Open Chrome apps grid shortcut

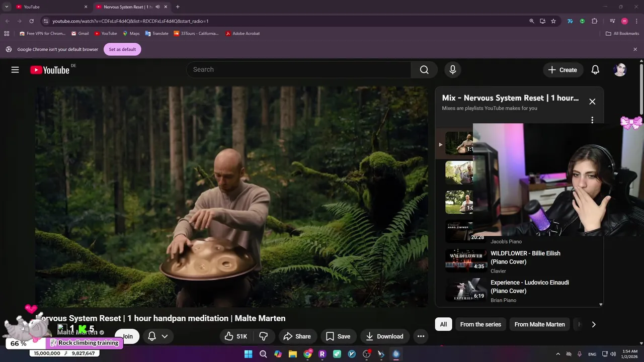coord(7,34)
